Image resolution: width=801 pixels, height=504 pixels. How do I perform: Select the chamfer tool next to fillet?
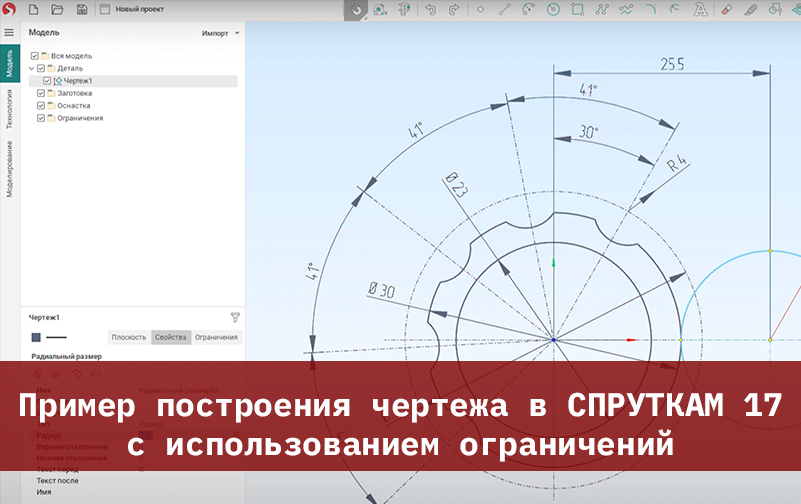coord(674,9)
